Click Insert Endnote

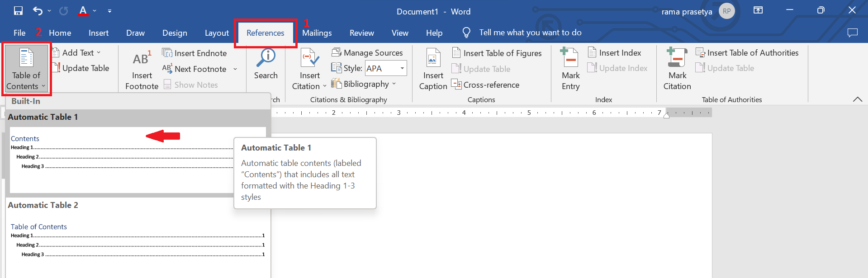point(194,53)
